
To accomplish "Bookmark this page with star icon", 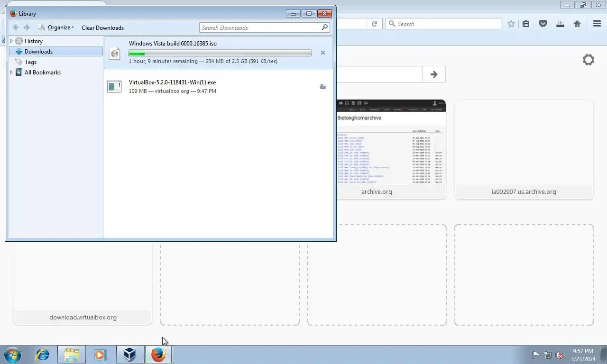I will click(511, 24).
